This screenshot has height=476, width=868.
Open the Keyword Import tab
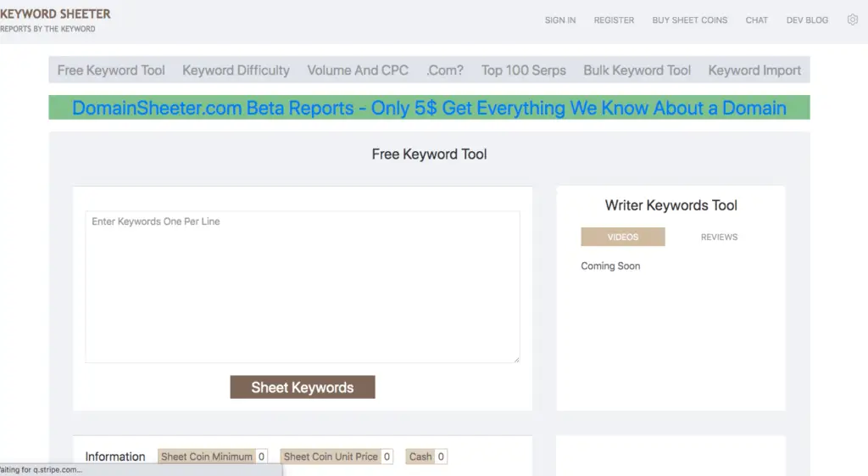(x=754, y=70)
